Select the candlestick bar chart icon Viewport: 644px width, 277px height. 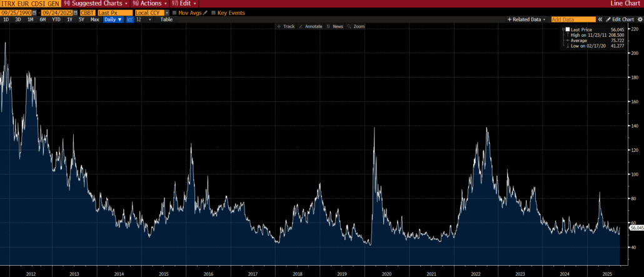click(138, 19)
